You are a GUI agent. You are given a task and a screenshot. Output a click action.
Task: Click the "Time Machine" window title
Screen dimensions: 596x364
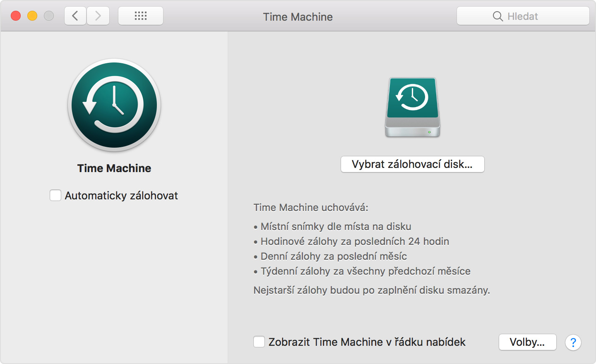click(x=298, y=17)
